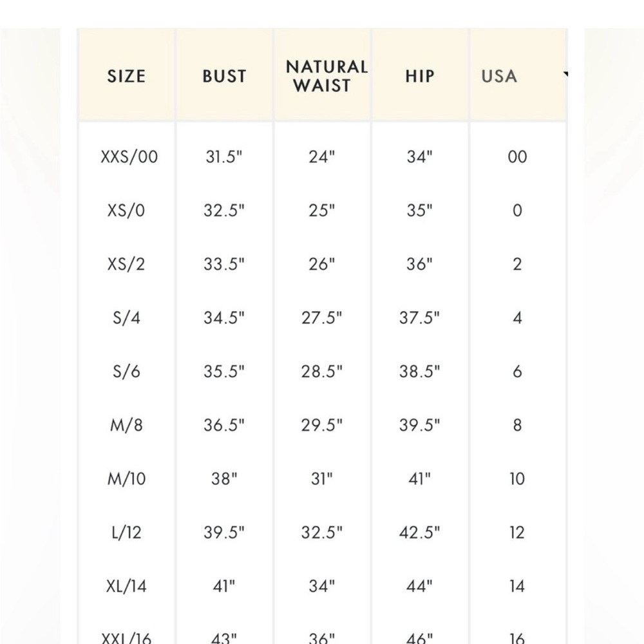Select the USA column header
Image resolution: width=644 pixels, height=644 pixels.
coord(499,77)
